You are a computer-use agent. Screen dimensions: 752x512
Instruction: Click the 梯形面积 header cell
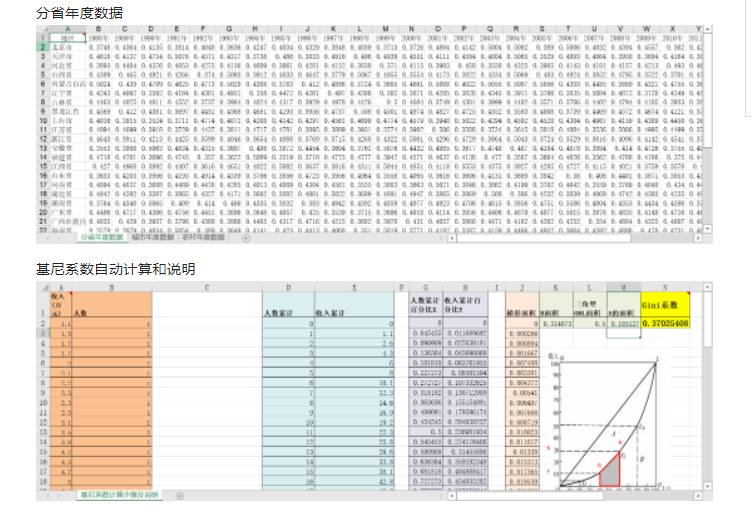(x=522, y=304)
